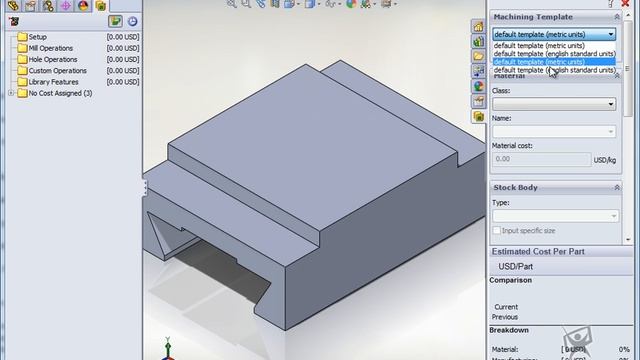Click the Library Features cost value [0.00 USD]
This screenshot has height=360, width=640.
click(x=123, y=82)
